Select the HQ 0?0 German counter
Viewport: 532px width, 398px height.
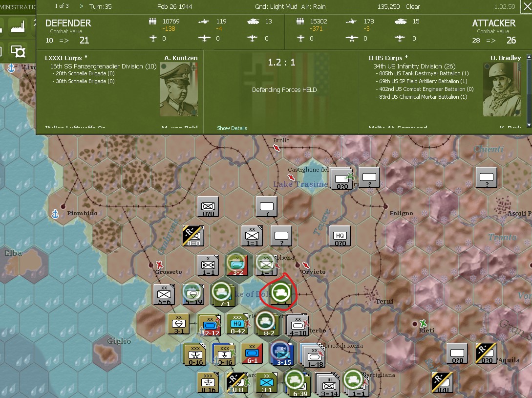coord(340,235)
